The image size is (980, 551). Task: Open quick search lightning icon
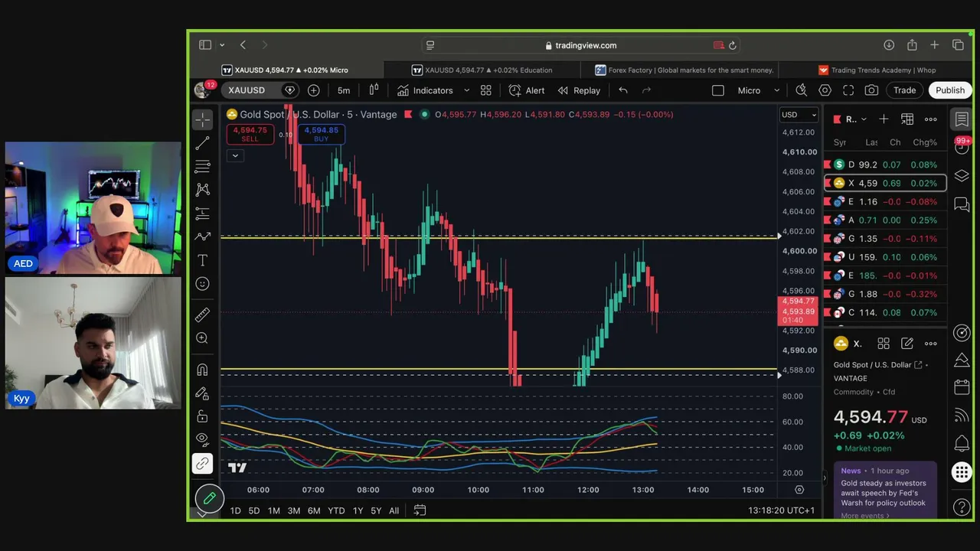pos(801,90)
